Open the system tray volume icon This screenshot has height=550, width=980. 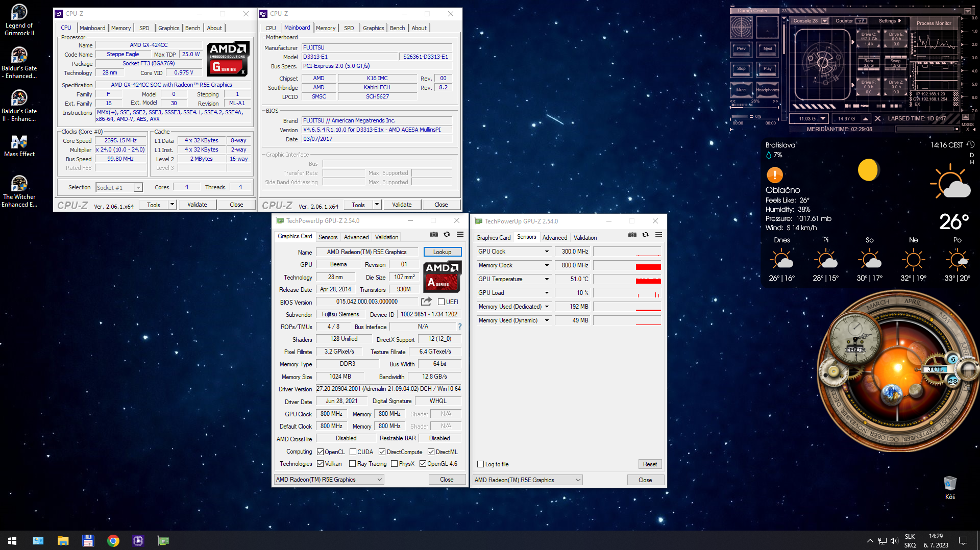(894, 541)
